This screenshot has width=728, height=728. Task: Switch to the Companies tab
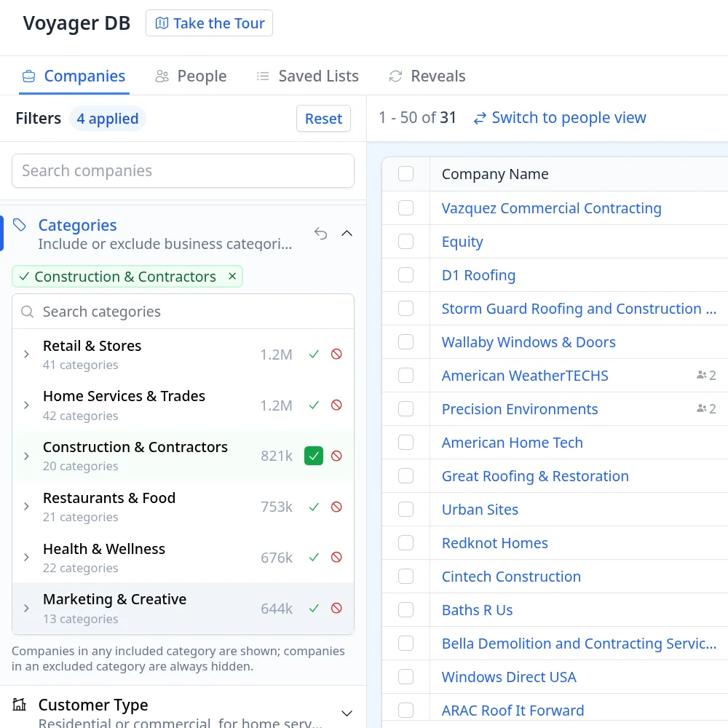[x=74, y=76]
